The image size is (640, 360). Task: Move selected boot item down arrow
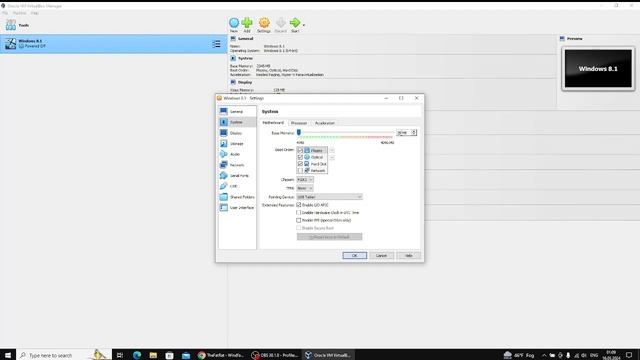332,158
